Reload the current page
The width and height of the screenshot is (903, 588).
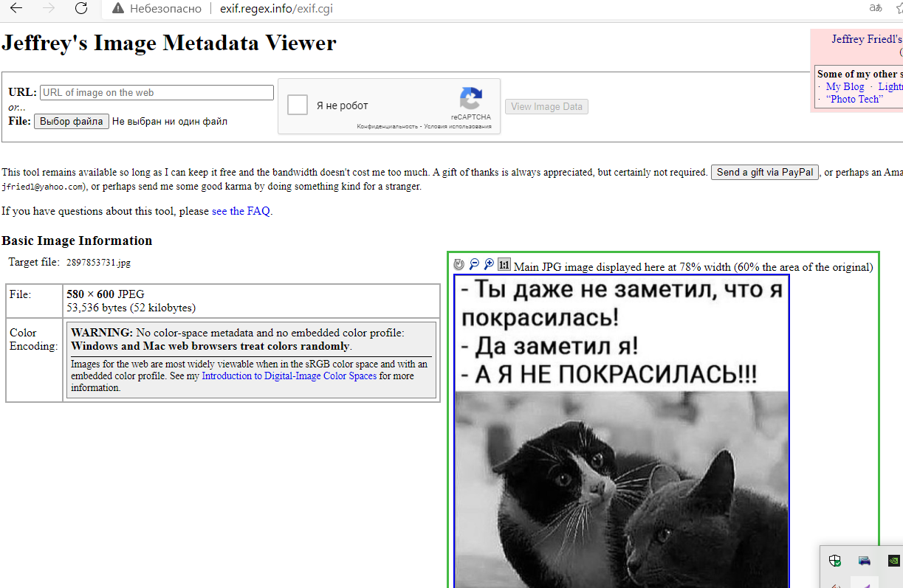coord(81,8)
